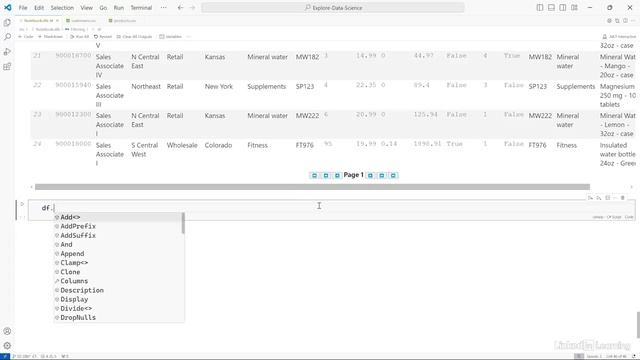
Task: Select DropNulls from the autocomplete list
Action: pyautogui.click(x=118, y=318)
